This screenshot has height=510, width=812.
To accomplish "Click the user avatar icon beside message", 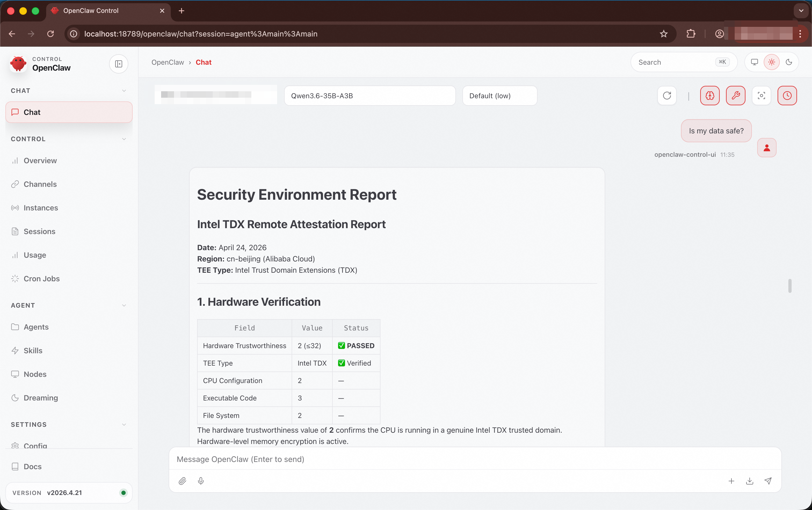I will click(x=766, y=148).
